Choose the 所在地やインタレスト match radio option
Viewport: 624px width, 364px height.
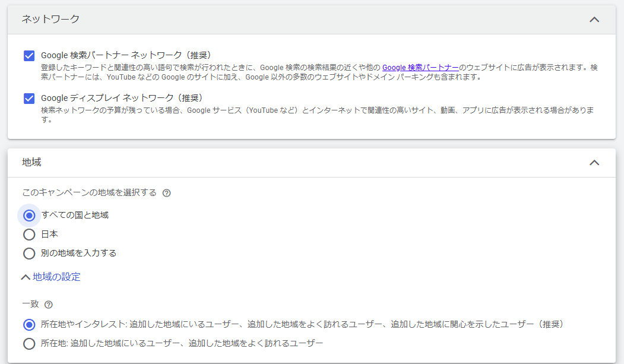click(x=29, y=325)
